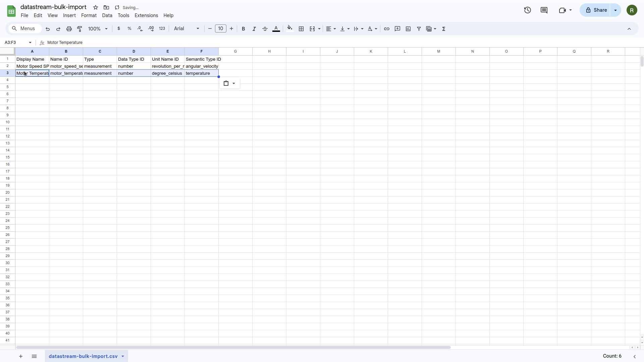Click the paint format roller icon
Screen dimensions: 644x362
pos(80,29)
